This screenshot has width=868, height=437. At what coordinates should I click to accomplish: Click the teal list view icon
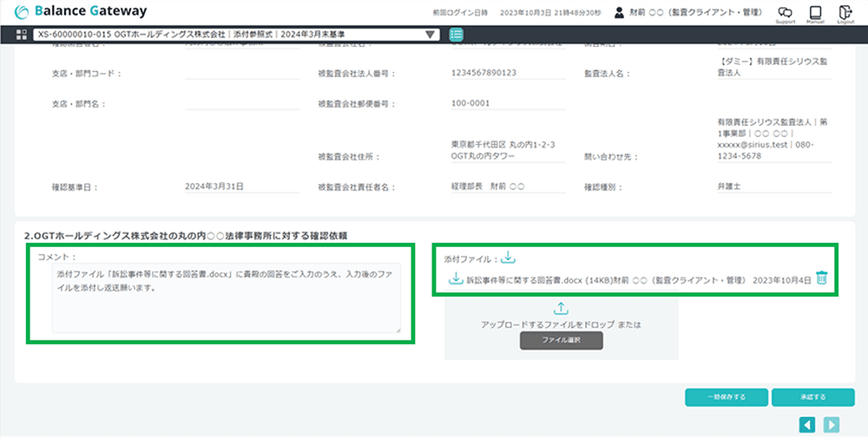point(457,35)
